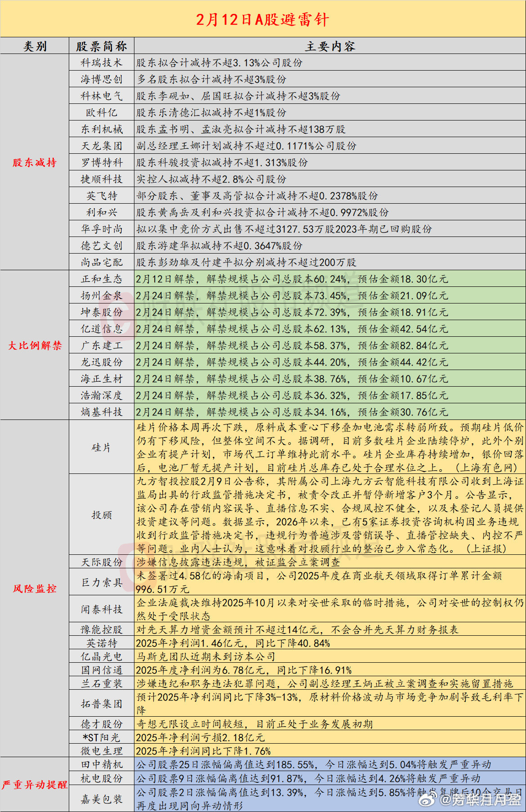Click the content cell mentioning 185.55% deviation
Image resolution: width=526 pixels, height=812 pixels.
pos(330,764)
